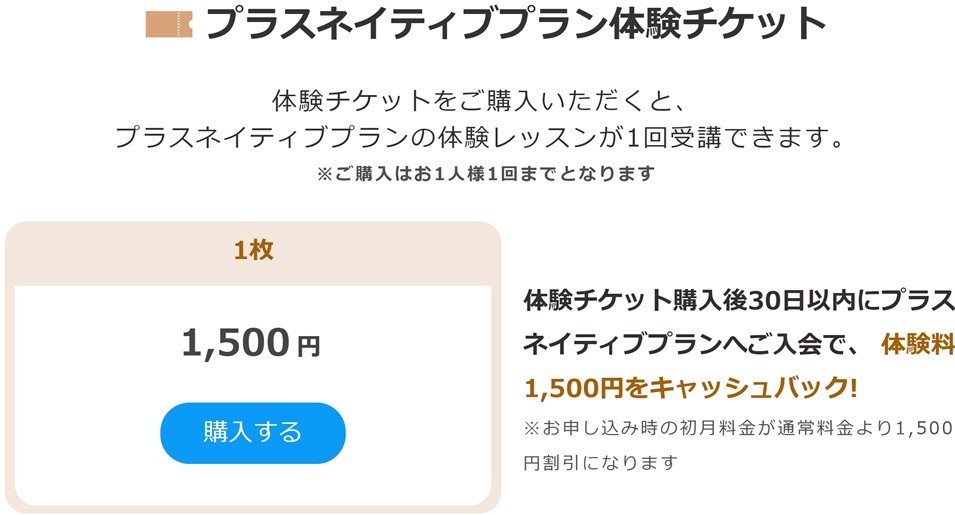Click the 1,500 price amount
955x515 pixels.
pyautogui.click(x=236, y=342)
